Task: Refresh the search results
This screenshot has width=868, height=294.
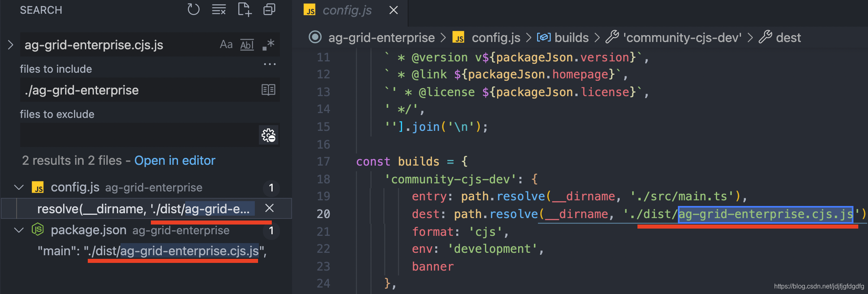Action: click(193, 9)
